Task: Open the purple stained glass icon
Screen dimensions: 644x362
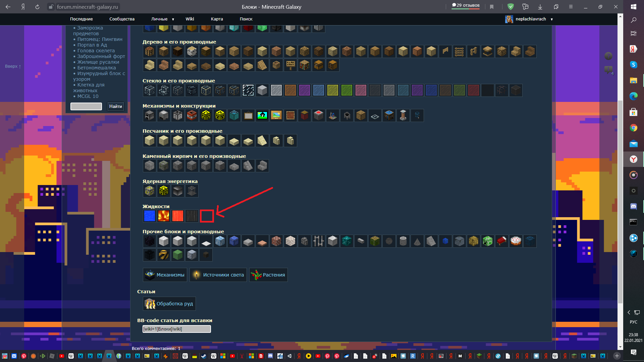Action: pos(305,90)
